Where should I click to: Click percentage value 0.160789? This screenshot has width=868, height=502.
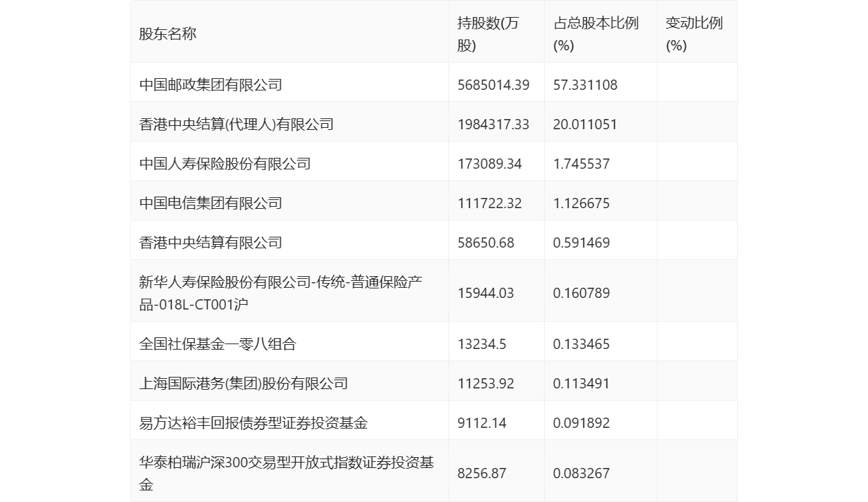(x=581, y=293)
